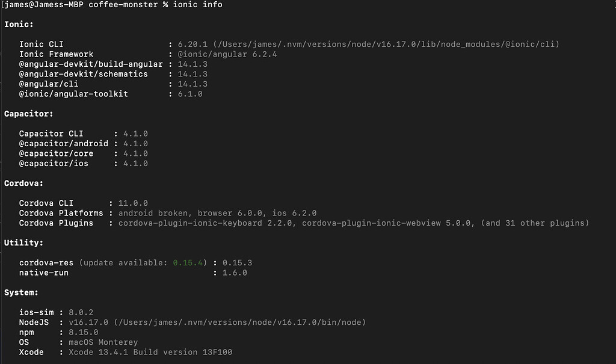Click the @angular-devkit/build-angular label

(x=91, y=64)
